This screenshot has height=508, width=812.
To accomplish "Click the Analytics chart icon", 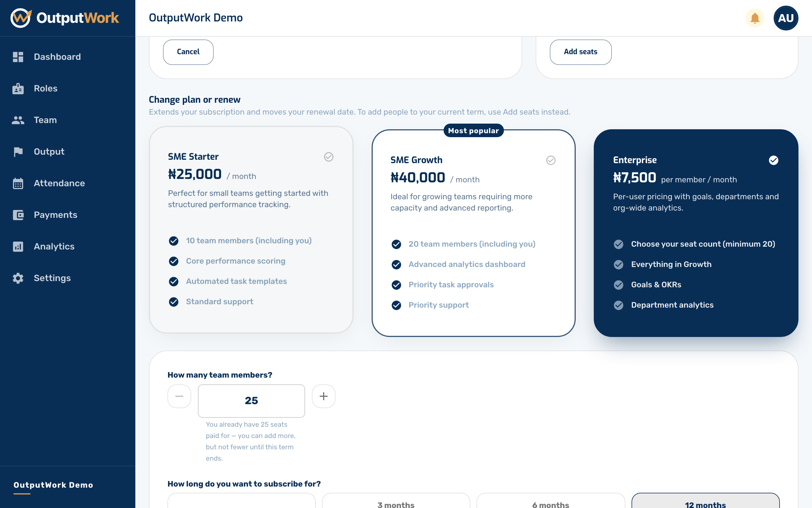I will [x=18, y=247].
